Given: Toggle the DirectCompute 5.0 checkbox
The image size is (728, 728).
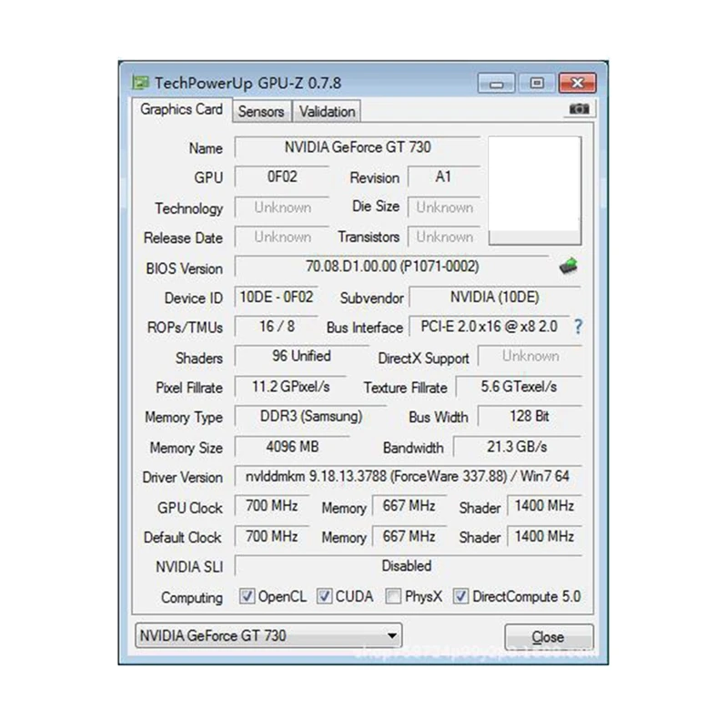Looking at the screenshot, I should coord(460,596).
